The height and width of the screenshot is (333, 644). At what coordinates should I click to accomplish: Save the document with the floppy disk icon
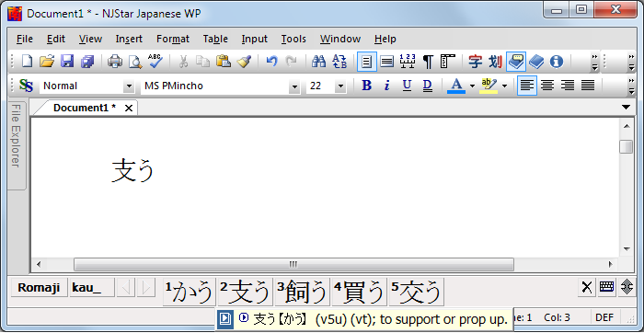click(67, 62)
